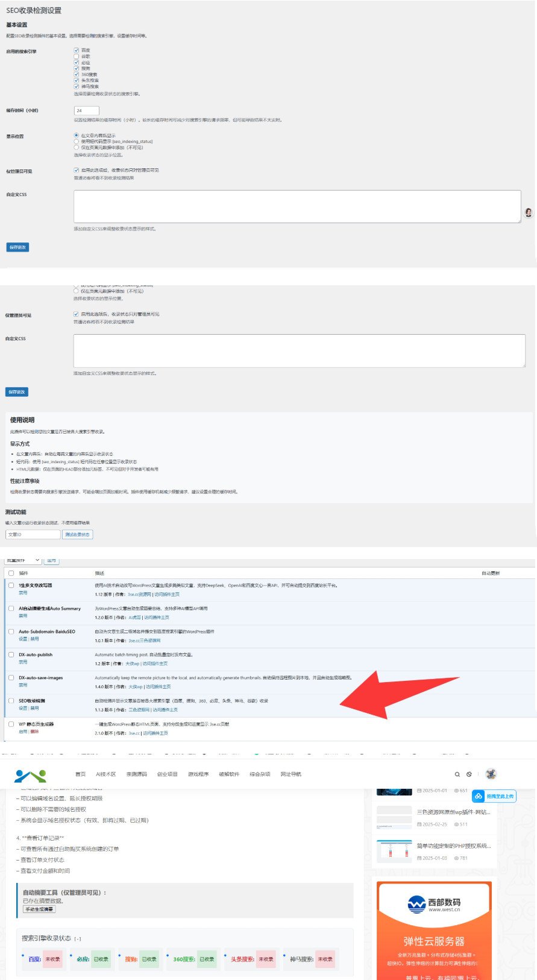Click the thumbnail of 简单功能定制的PHP授权系统 post
The image size is (537, 980).
[394, 851]
